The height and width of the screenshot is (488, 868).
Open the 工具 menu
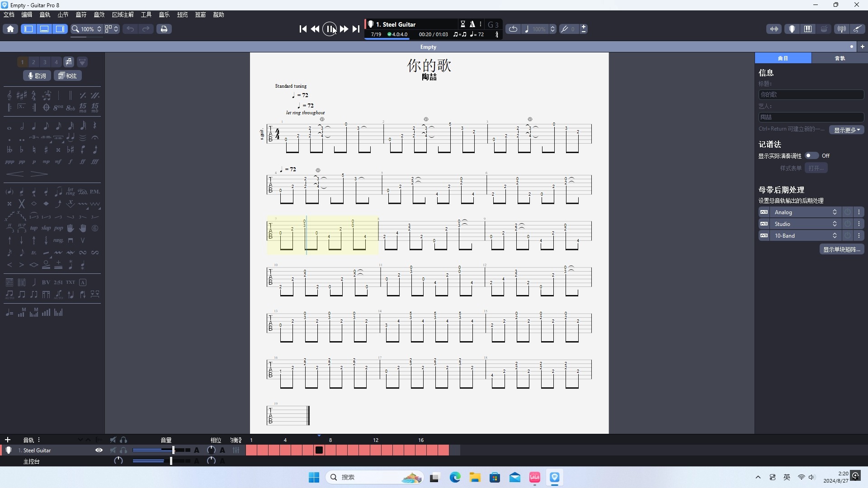coord(146,14)
